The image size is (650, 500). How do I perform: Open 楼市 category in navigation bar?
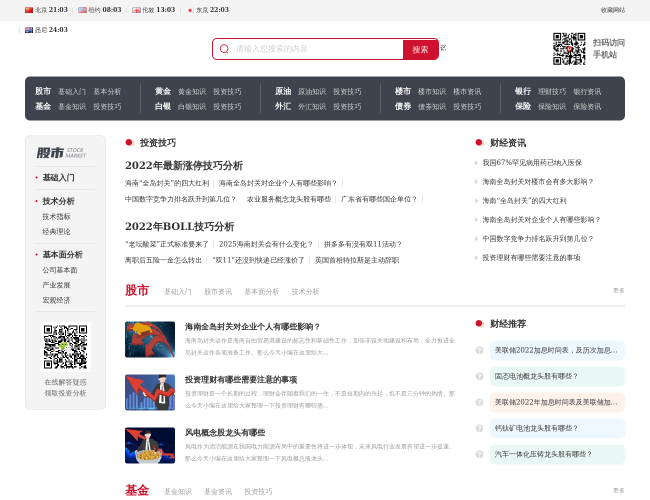coord(403,91)
